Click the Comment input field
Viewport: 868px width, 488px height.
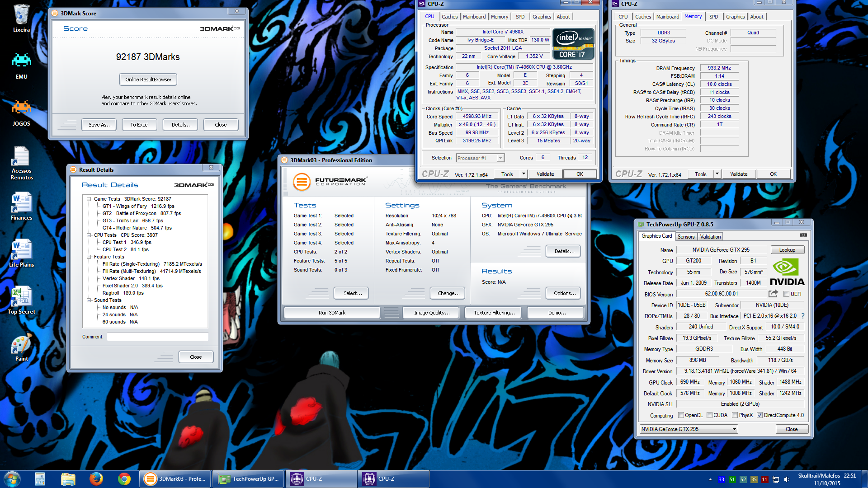point(158,337)
